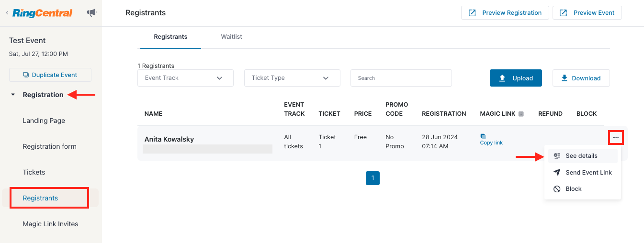Focus the registrants Search field
The image size is (644, 243).
[401, 78]
